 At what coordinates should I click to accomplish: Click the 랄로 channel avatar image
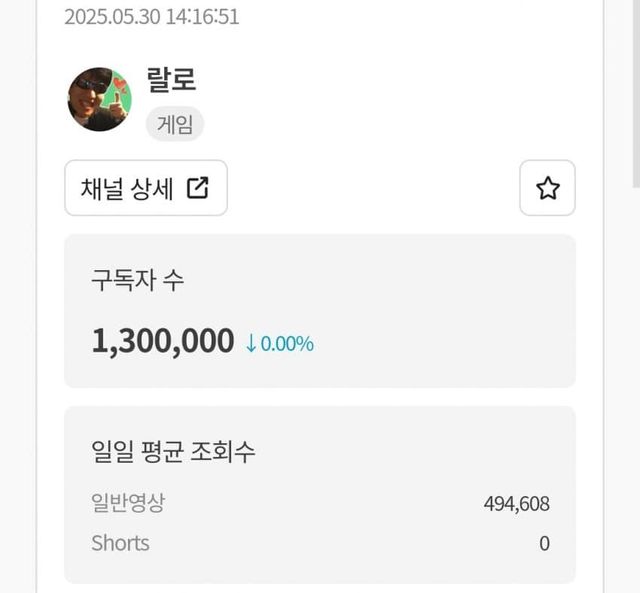click(99, 99)
